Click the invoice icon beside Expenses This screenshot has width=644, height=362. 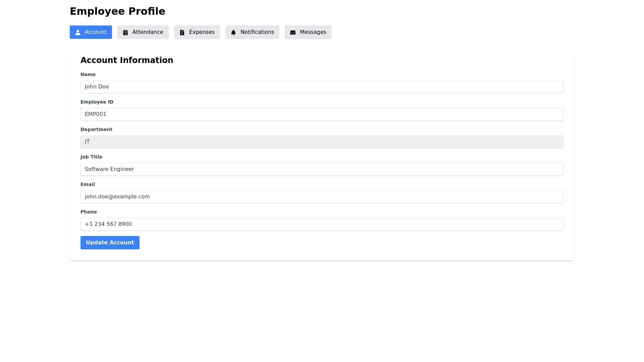tap(182, 33)
